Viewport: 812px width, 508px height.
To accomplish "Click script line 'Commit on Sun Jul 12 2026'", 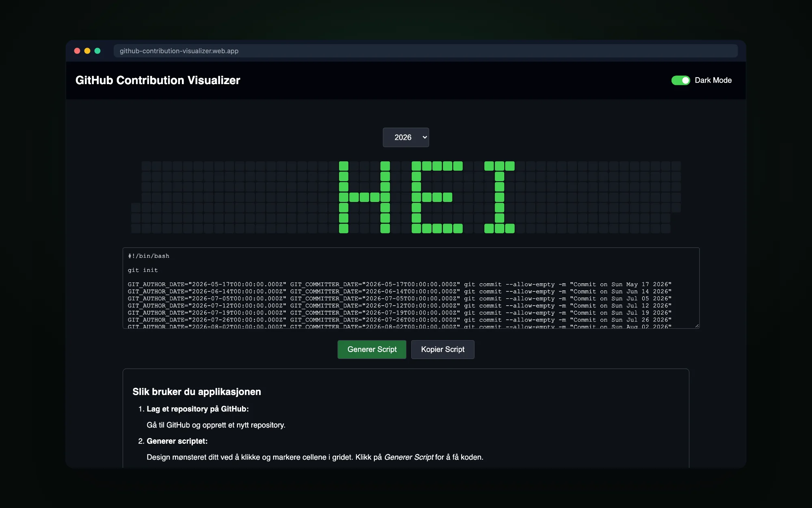I will coord(400,306).
